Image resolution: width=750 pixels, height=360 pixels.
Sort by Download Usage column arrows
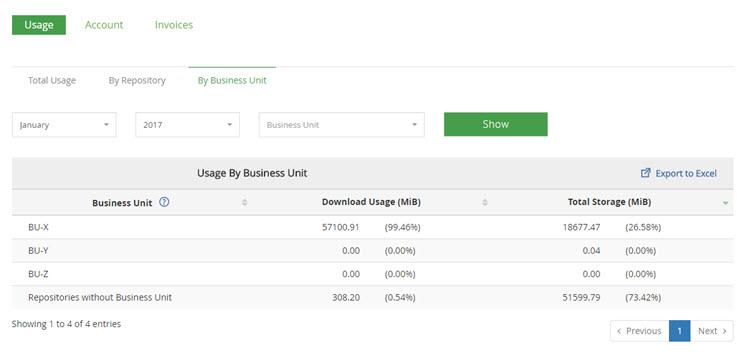coord(485,203)
